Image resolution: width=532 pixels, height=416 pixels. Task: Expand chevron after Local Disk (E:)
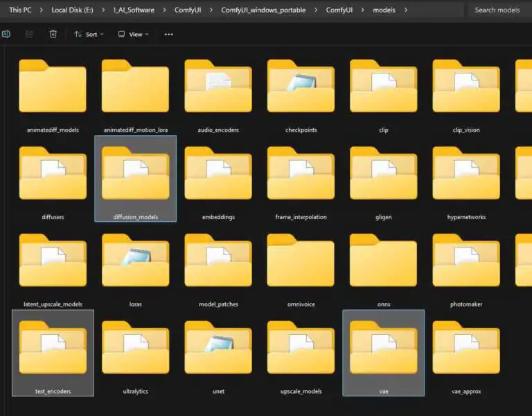[103, 10]
